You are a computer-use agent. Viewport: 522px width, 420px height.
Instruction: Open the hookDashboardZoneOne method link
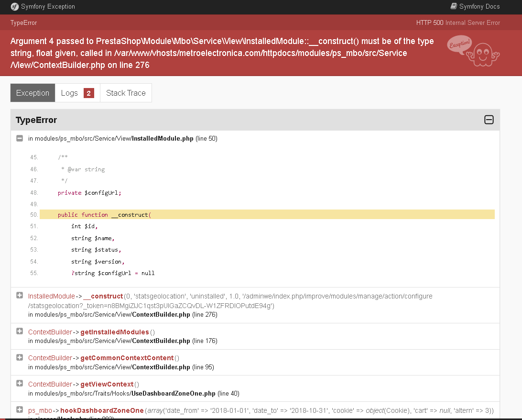(x=101, y=409)
